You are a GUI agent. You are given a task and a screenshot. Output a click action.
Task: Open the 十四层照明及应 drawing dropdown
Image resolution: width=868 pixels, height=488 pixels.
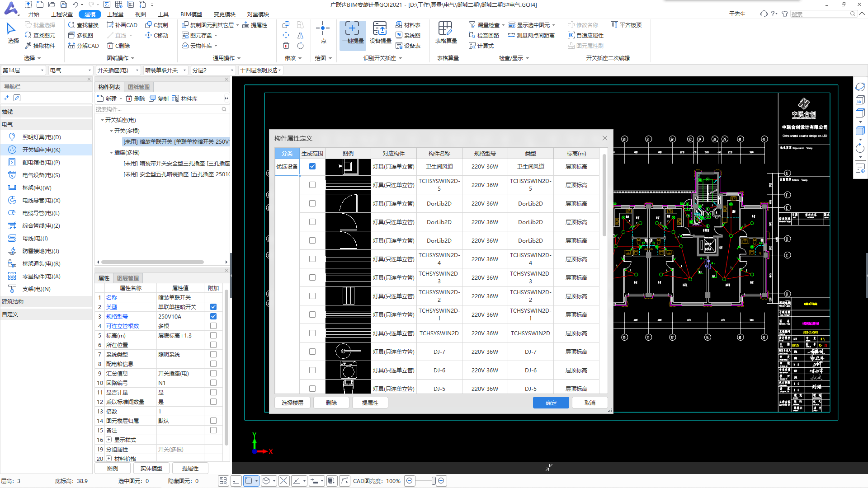pyautogui.click(x=261, y=70)
